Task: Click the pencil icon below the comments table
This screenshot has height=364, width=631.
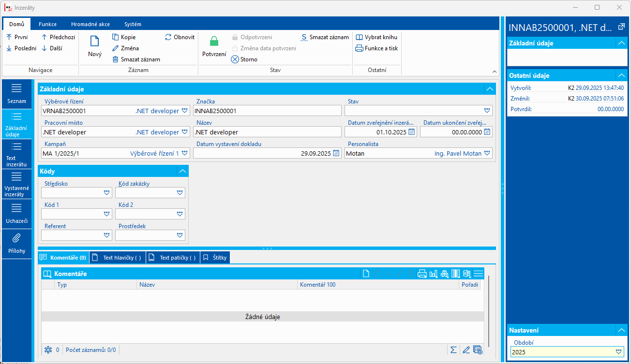Action: (x=466, y=350)
